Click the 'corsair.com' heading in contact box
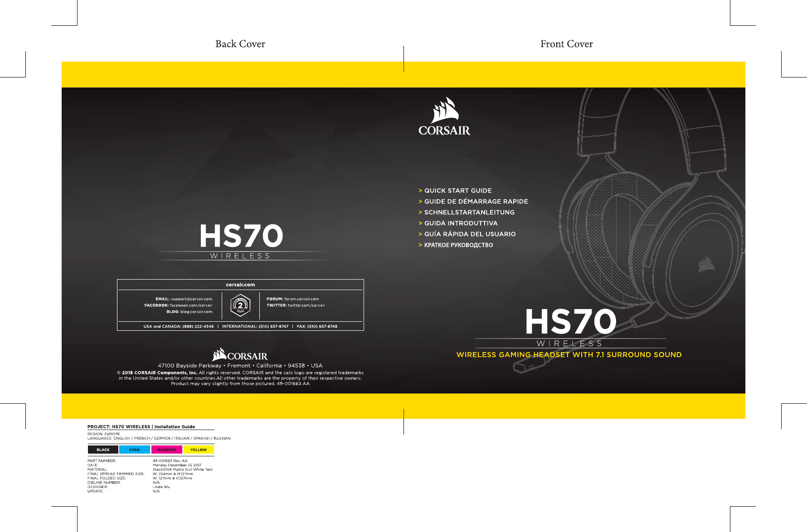The width and height of the screenshot is (807, 532). pyautogui.click(x=240, y=285)
